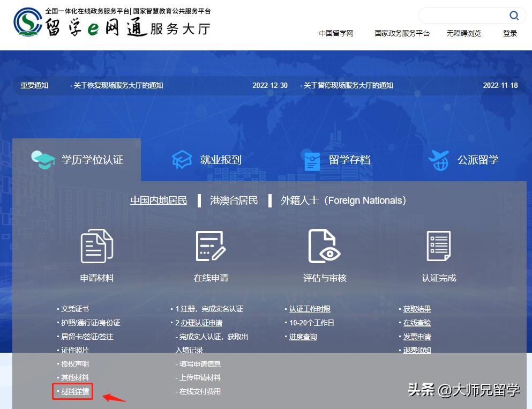
Task: Switch to the 港澳台居民 tab
Action: [234, 200]
